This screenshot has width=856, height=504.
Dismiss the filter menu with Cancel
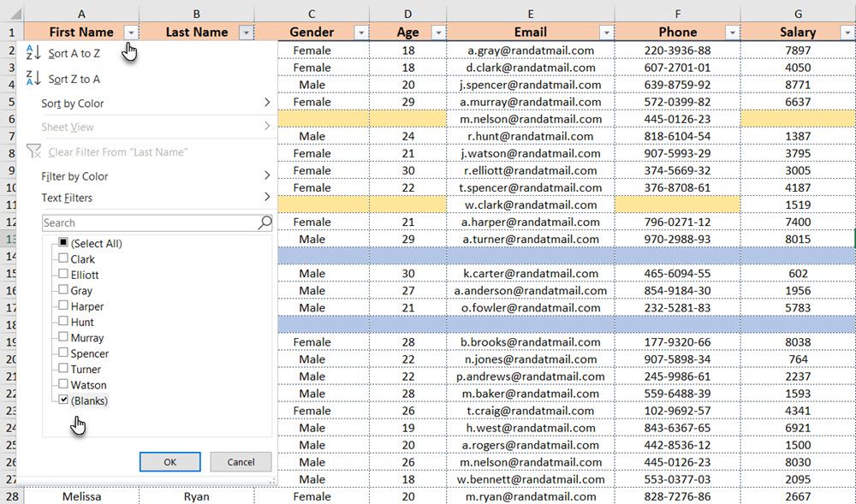241,461
